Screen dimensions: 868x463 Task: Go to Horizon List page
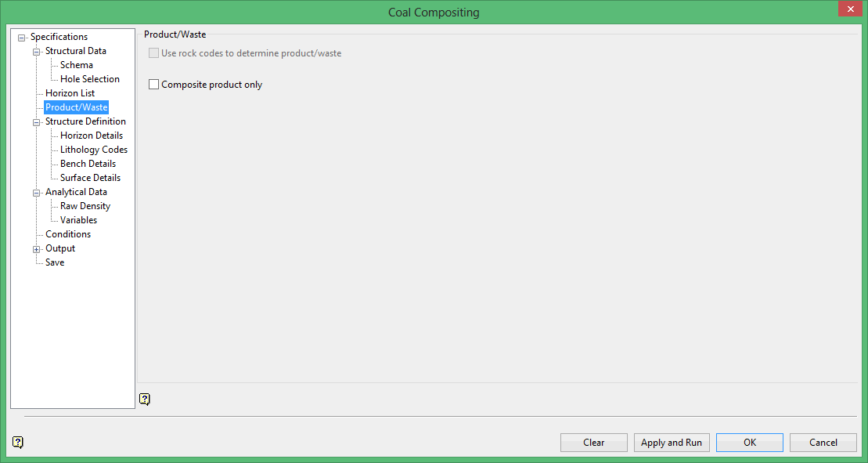click(x=70, y=93)
